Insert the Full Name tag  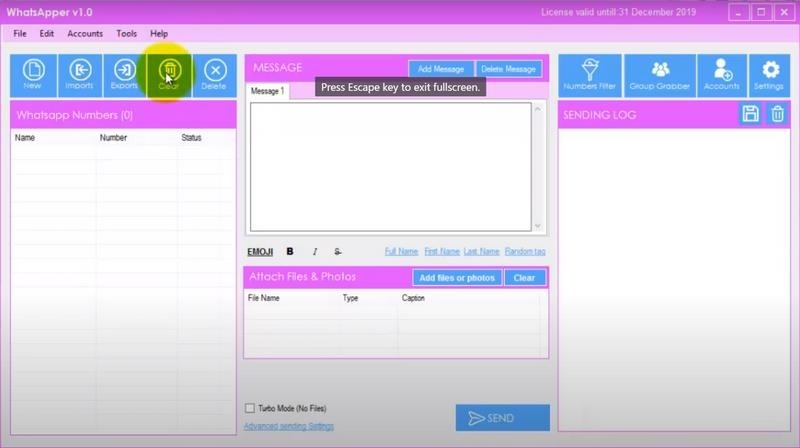[x=402, y=252]
